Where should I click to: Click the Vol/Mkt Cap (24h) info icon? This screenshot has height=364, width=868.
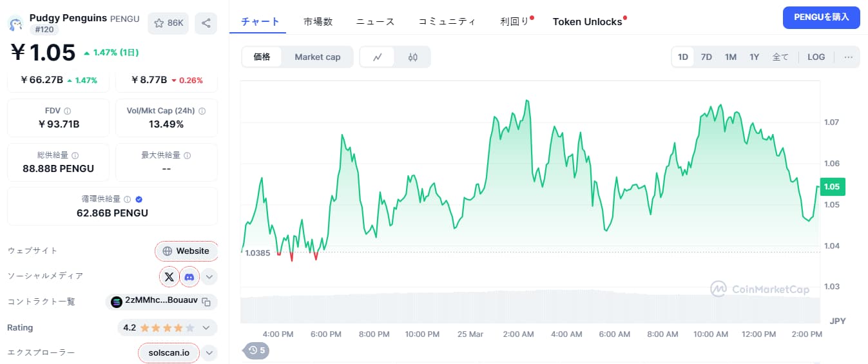202,111
